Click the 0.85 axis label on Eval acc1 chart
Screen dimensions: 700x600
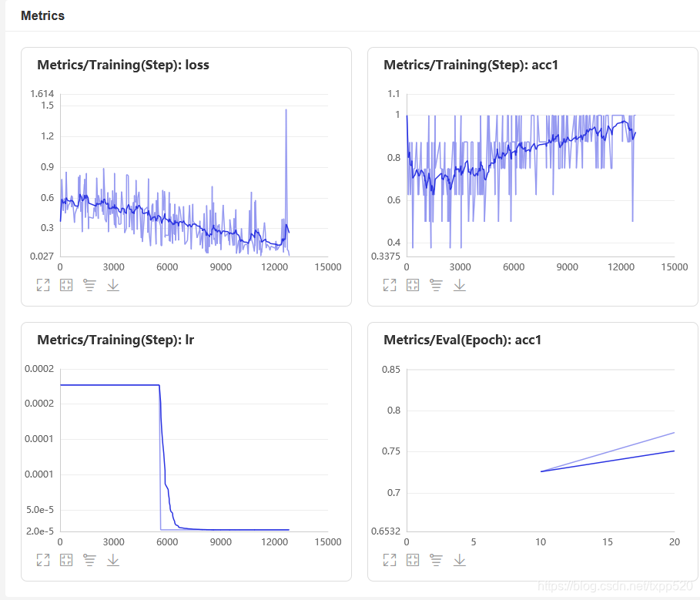(391, 370)
